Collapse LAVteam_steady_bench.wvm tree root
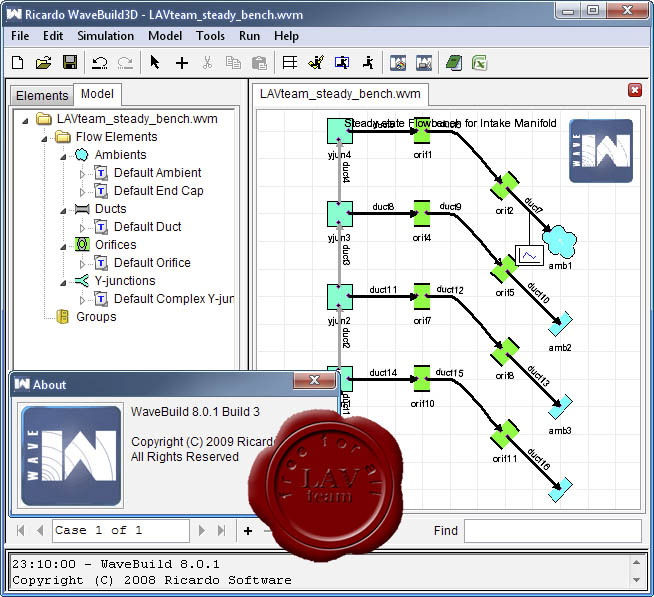 (25, 121)
